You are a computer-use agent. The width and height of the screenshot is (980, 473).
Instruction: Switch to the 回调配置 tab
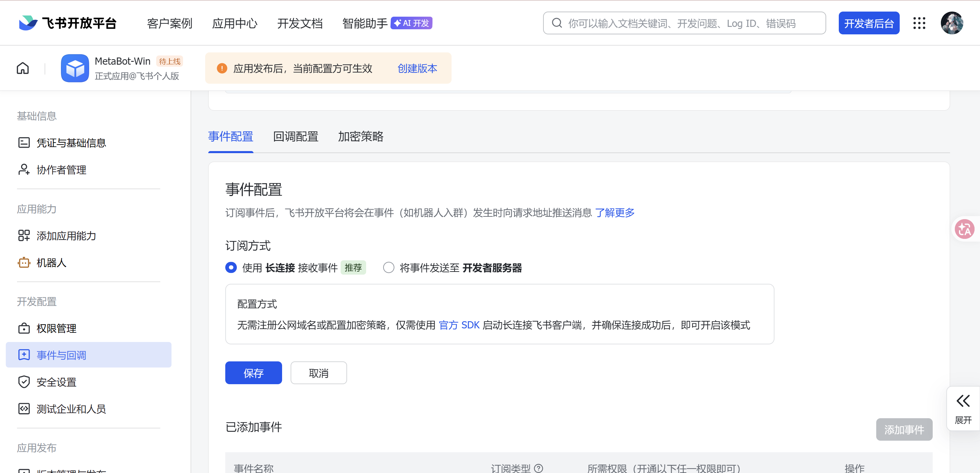click(x=296, y=136)
